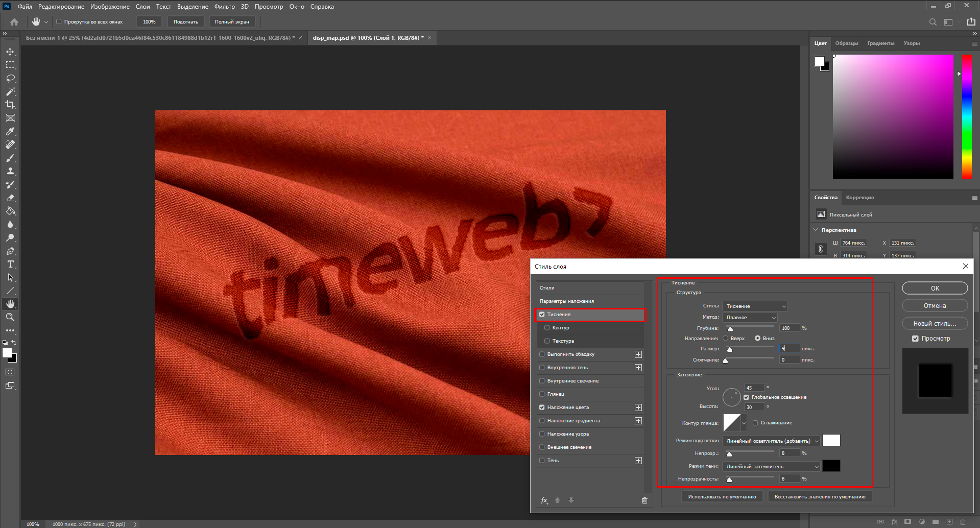The image size is (980, 528).
Task: Select the Crop tool
Action: 10,105
